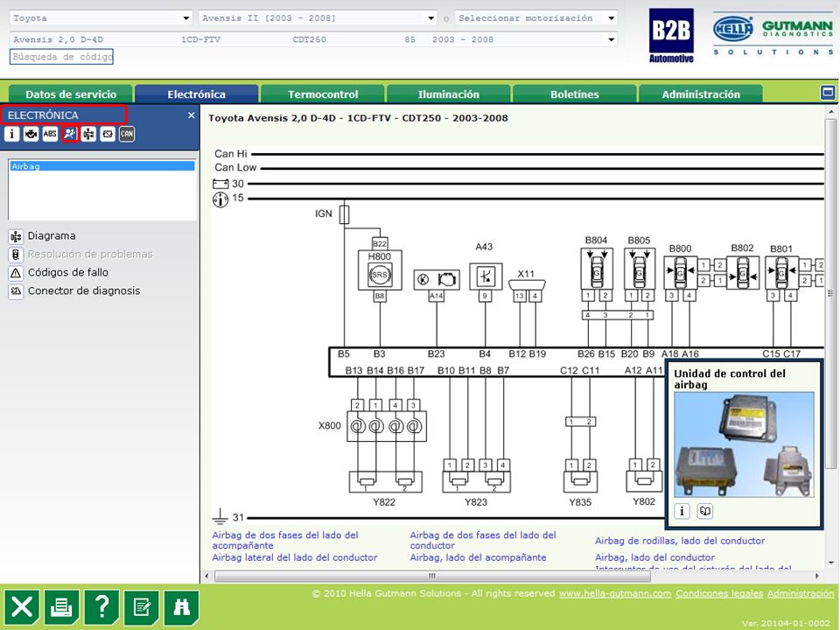The height and width of the screenshot is (630, 840).
Task: Visit www.hella-gutmann.com link
Action: (615, 593)
